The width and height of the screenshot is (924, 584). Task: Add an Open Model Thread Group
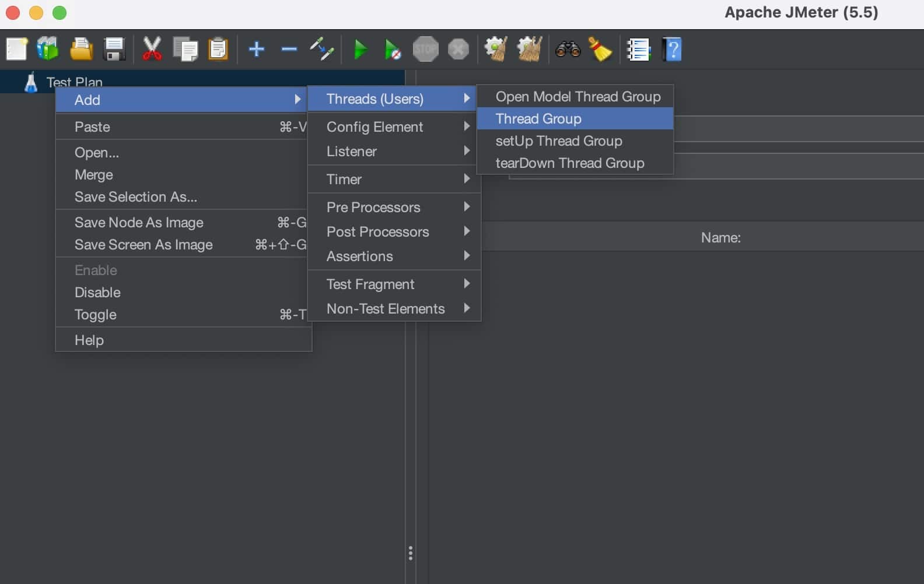tap(575, 96)
